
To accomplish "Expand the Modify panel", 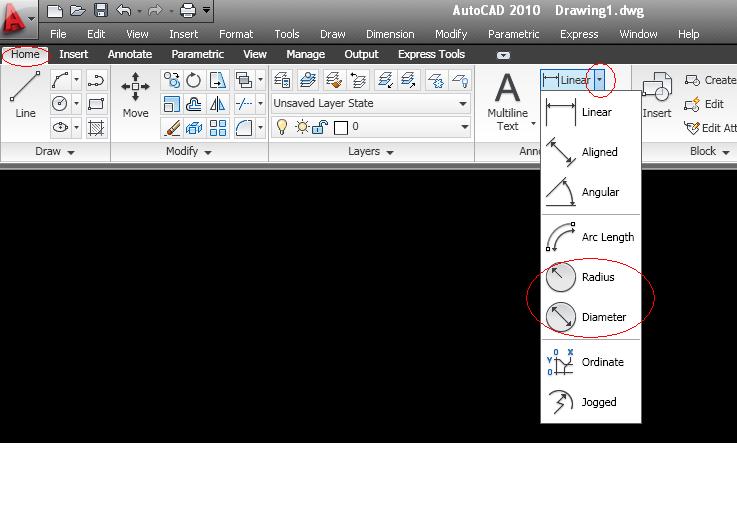I will point(189,151).
